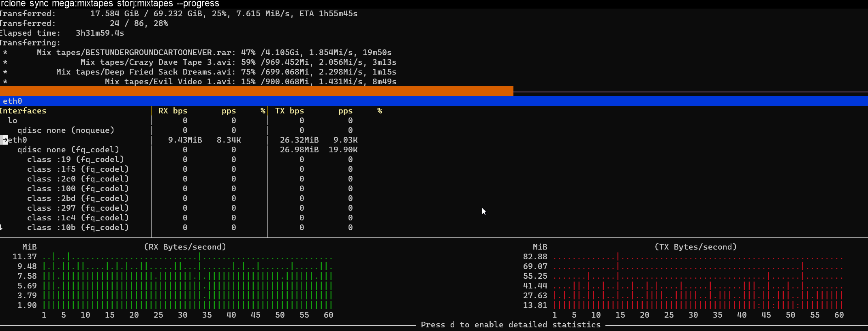Click the TX bps column header

289,111
